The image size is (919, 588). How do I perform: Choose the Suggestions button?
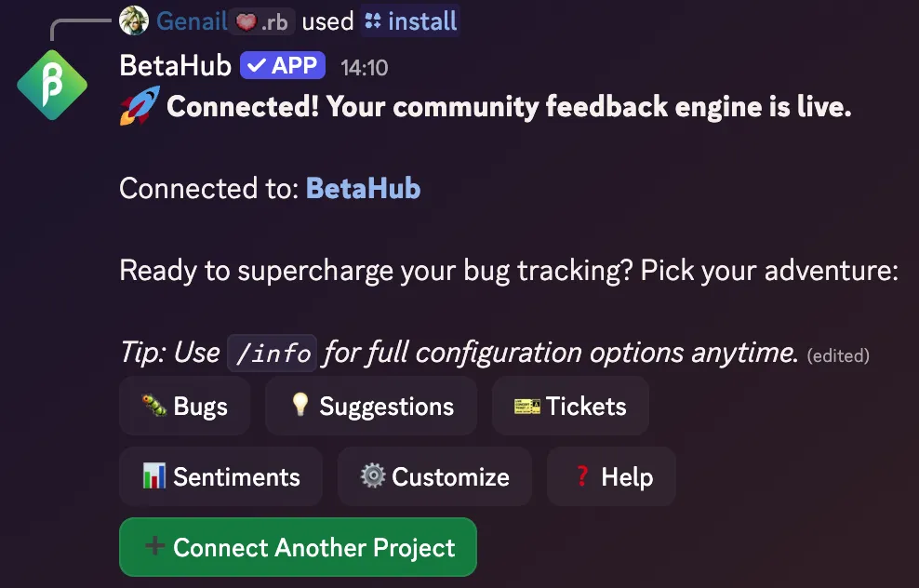[x=371, y=407]
